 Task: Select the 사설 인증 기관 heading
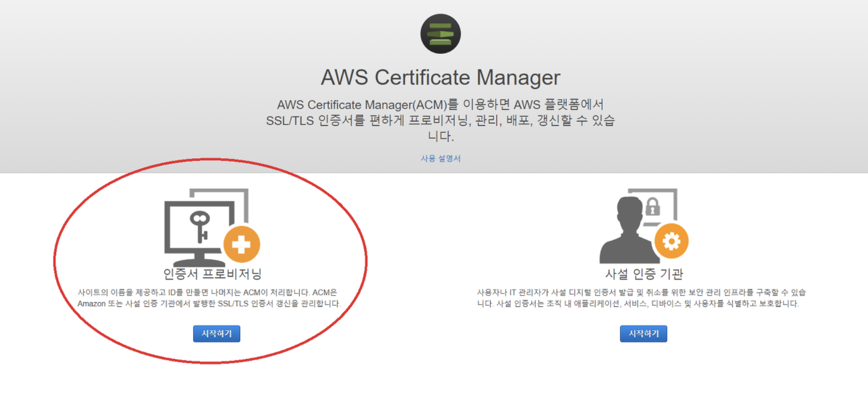644,274
